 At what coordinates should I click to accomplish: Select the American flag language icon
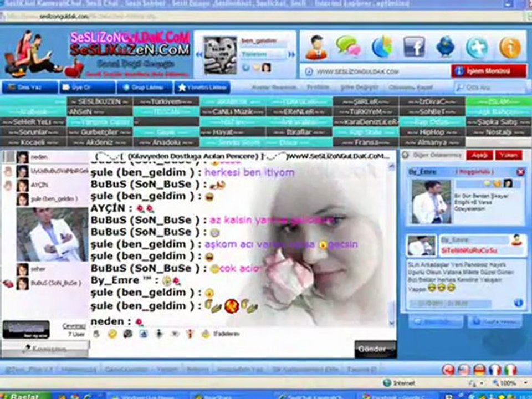464,370
